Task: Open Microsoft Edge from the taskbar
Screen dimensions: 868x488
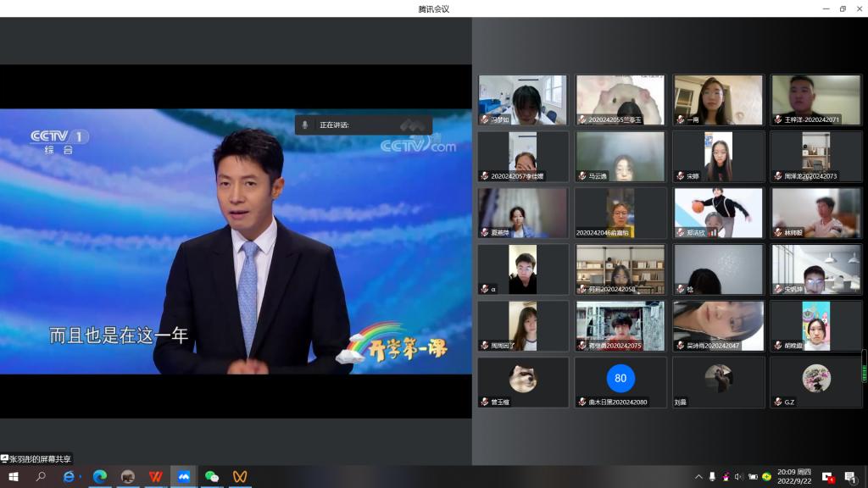Action: (99, 477)
